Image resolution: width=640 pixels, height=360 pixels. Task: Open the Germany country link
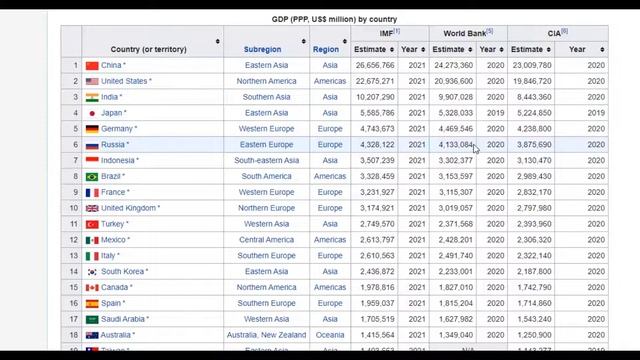coord(117,129)
